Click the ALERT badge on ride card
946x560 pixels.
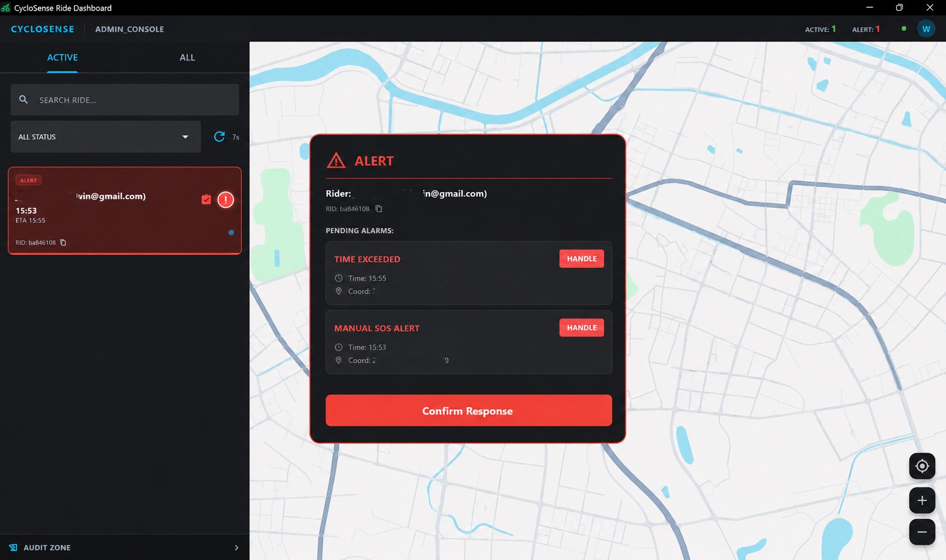point(28,180)
